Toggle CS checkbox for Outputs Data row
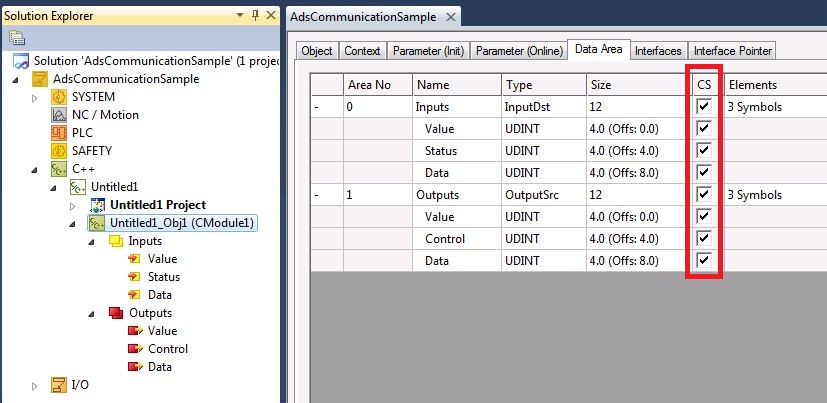This screenshot has width=827, height=403. (704, 261)
